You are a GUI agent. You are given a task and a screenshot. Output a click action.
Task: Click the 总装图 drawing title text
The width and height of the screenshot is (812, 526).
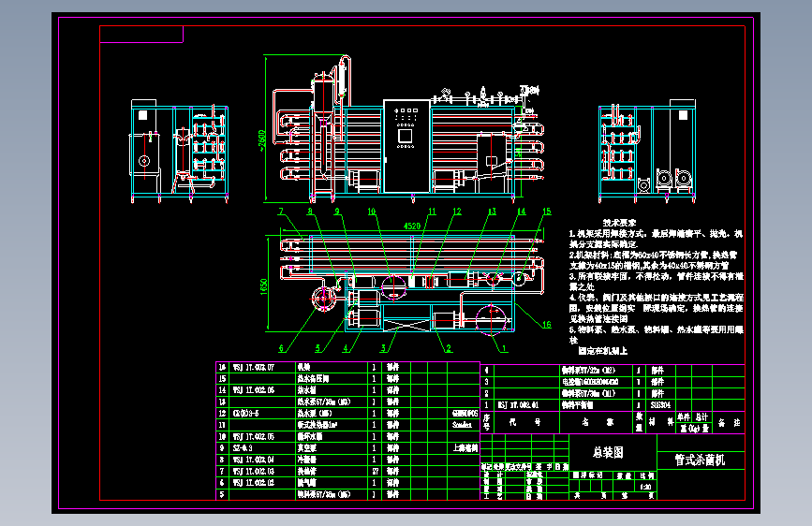[x=608, y=452]
